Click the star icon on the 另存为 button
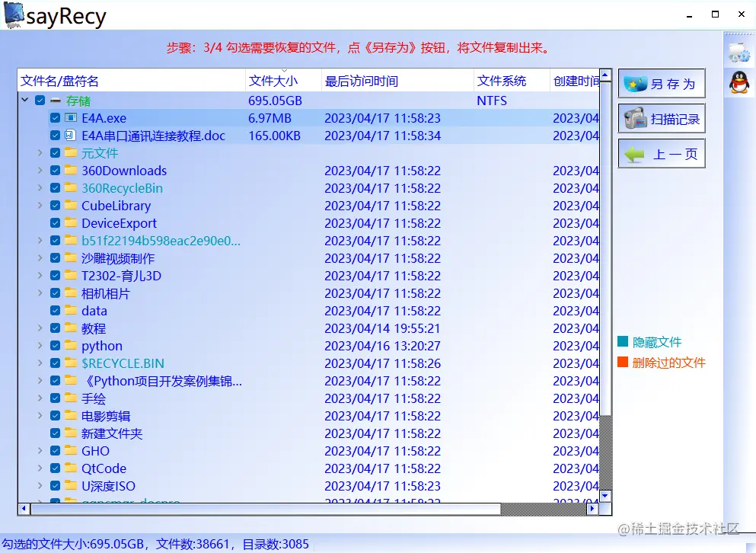This screenshot has width=756, height=553. 633,82
